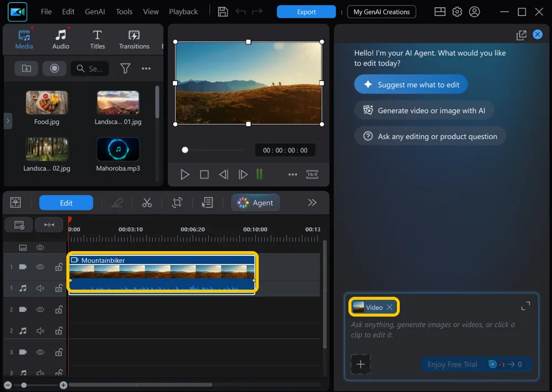552x392 pixels.
Task: Open the Playback menu
Action: pos(183,12)
